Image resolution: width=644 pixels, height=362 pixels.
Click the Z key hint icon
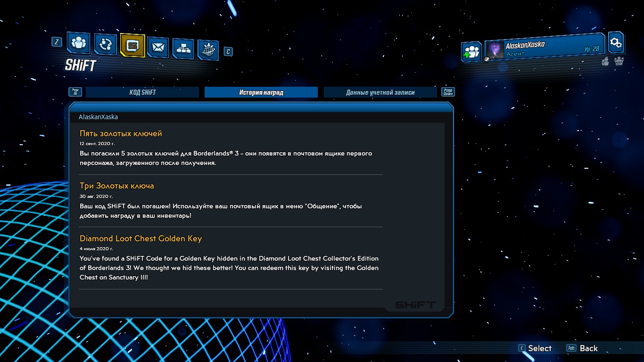57,41
